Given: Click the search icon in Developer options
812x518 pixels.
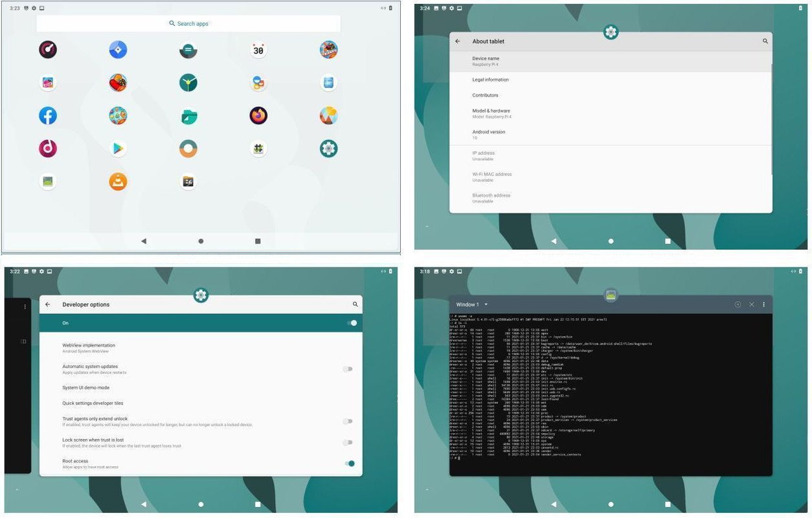Looking at the screenshot, I should [x=355, y=304].
